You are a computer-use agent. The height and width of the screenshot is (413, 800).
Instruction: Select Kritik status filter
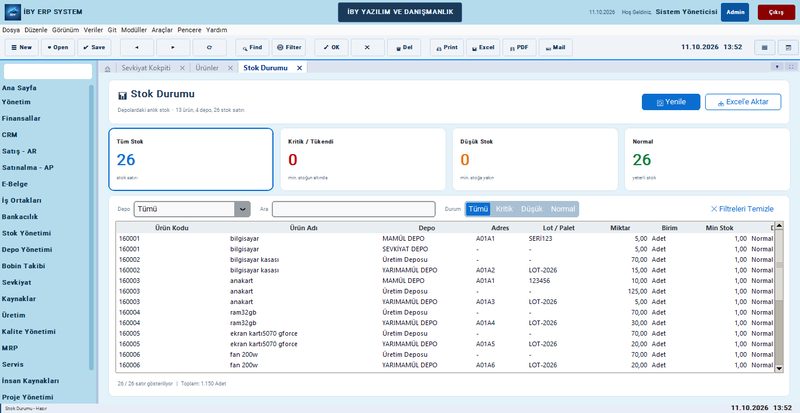[x=504, y=209]
